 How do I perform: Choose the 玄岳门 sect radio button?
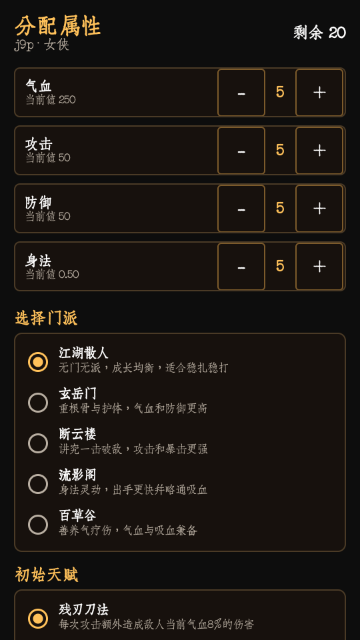point(38,402)
